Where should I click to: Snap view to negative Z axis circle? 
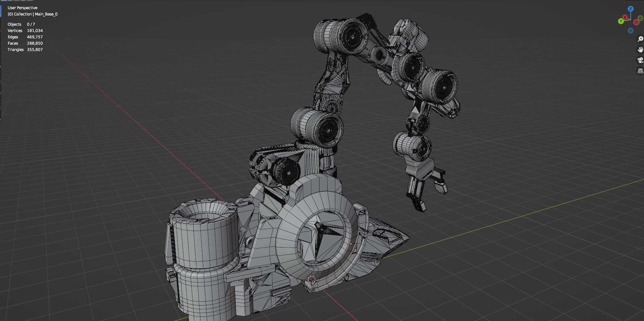click(631, 31)
